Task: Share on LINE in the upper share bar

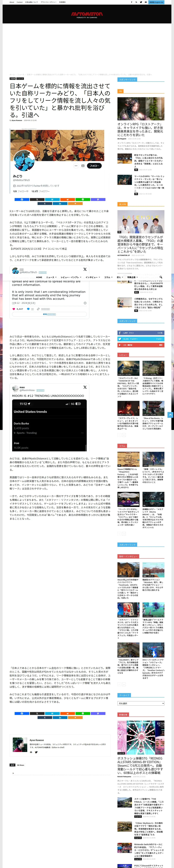Action: click(x=83, y=199)
